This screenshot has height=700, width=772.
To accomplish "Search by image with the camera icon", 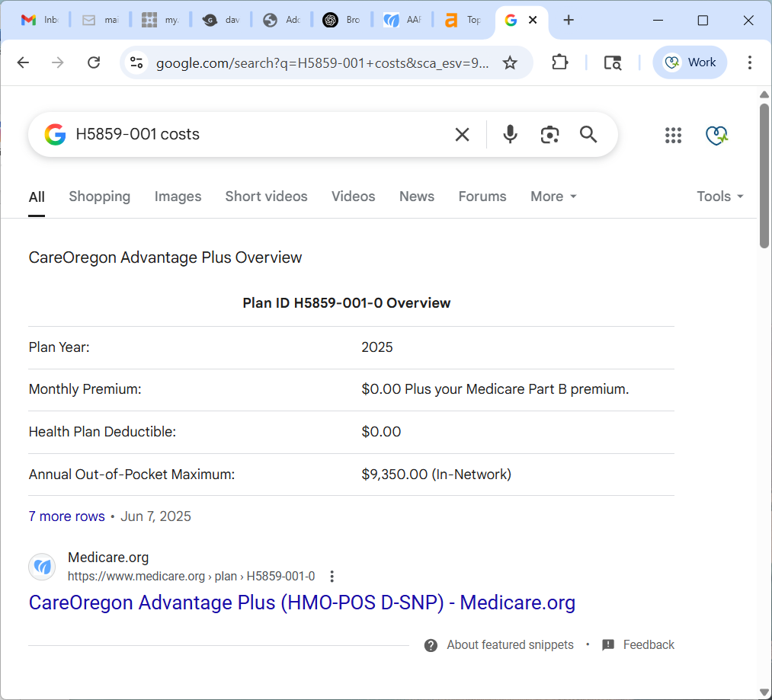I will point(549,134).
